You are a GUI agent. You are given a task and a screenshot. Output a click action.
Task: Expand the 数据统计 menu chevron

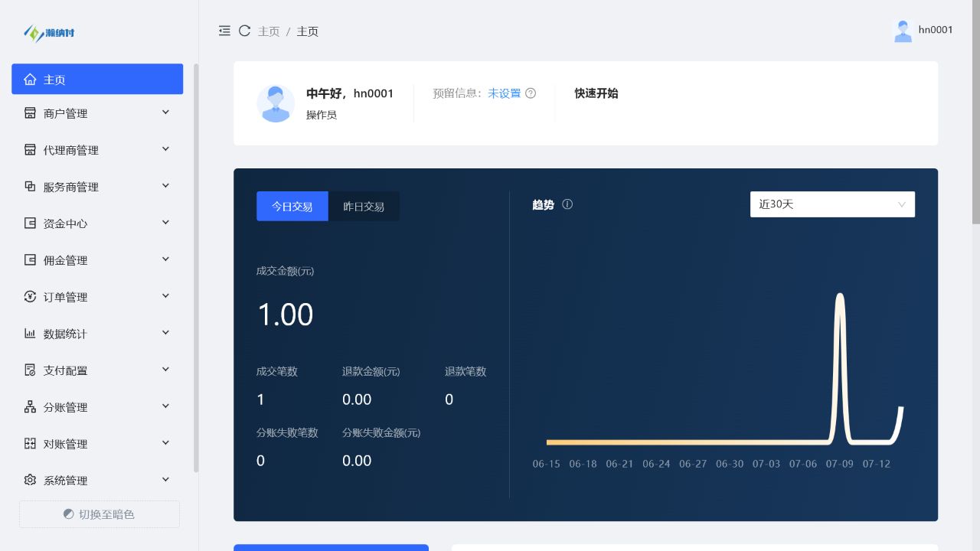[165, 333]
